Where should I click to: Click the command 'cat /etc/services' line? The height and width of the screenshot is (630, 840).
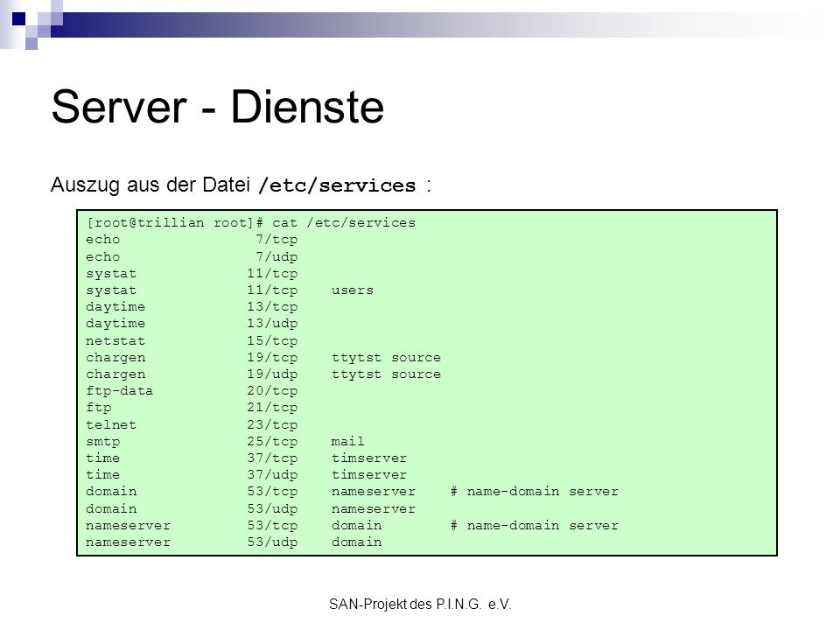coord(251,222)
